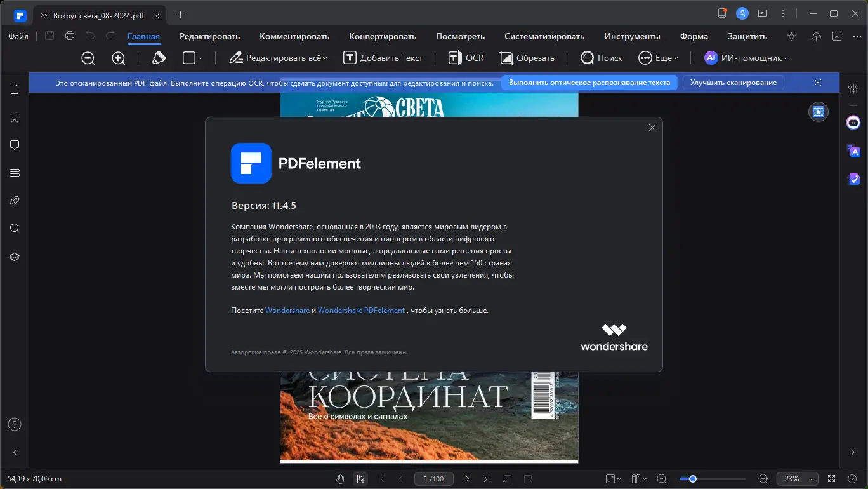Switch to the Конвертировать ribbon tab
The image size is (868, 489).
coord(383,36)
